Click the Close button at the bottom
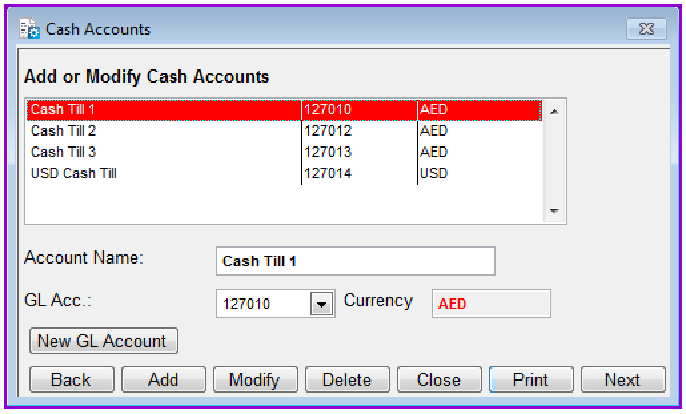The image size is (686, 414). click(x=439, y=380)
